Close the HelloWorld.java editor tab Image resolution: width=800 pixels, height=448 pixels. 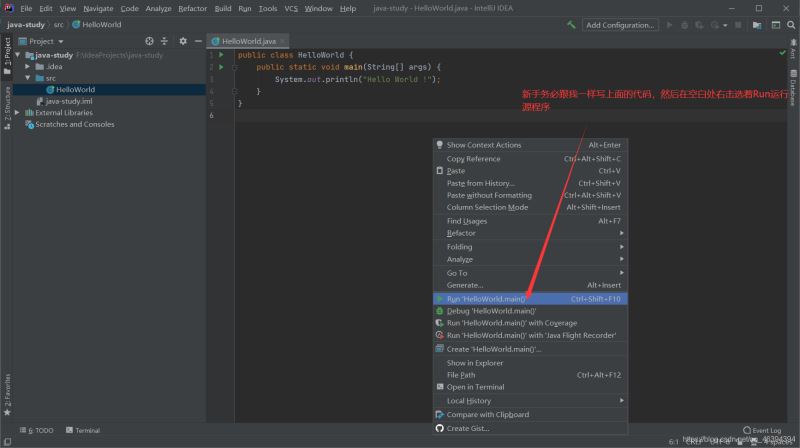279,41
